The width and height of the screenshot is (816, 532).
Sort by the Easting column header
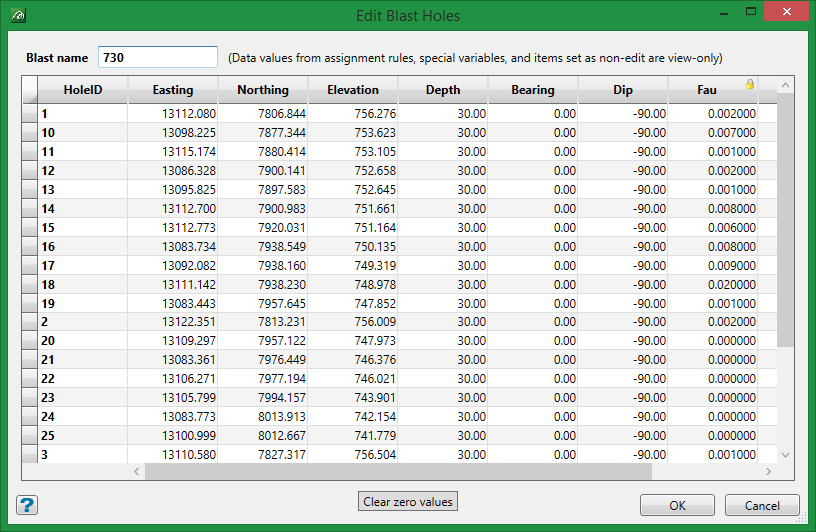(x=173, y=90)
